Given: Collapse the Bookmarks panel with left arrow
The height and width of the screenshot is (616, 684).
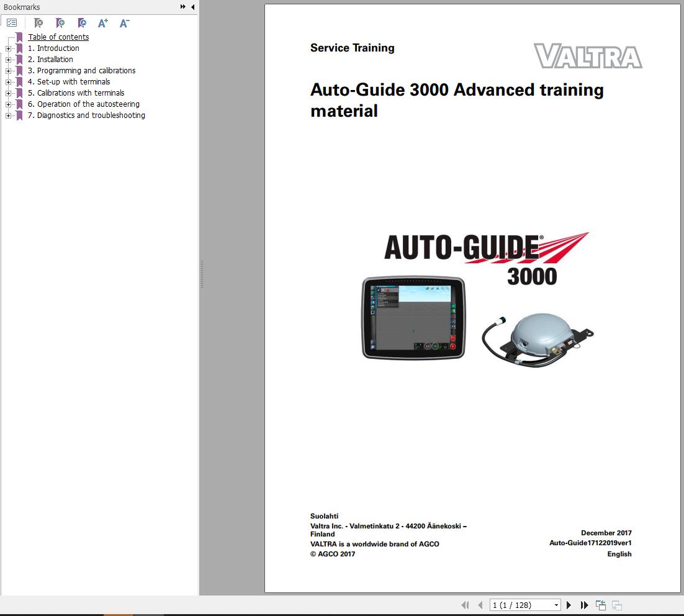Looking at the screenshot, I should 193,7.
